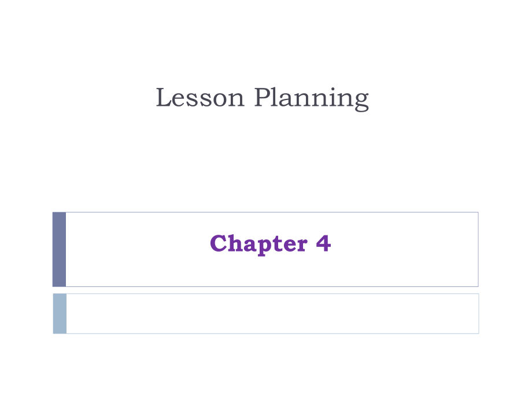Click the dark slate-blue accent bar
The height and width of the screenshot is (399, 532).
[x=59, y=249]
